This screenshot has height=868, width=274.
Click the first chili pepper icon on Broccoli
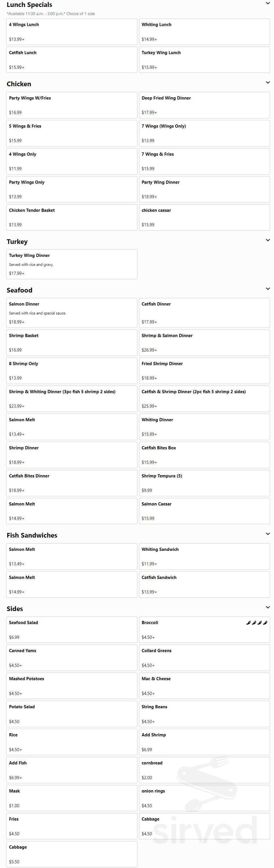point(249,623)
